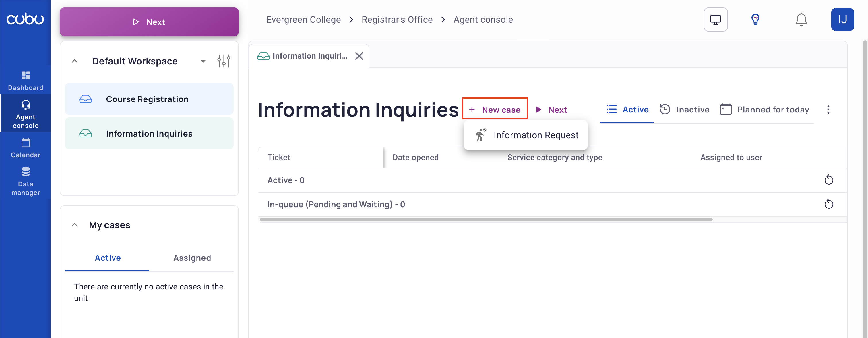Click Assigned to user column header
This screenshot has width=868, height=338.
click(731, 158)
